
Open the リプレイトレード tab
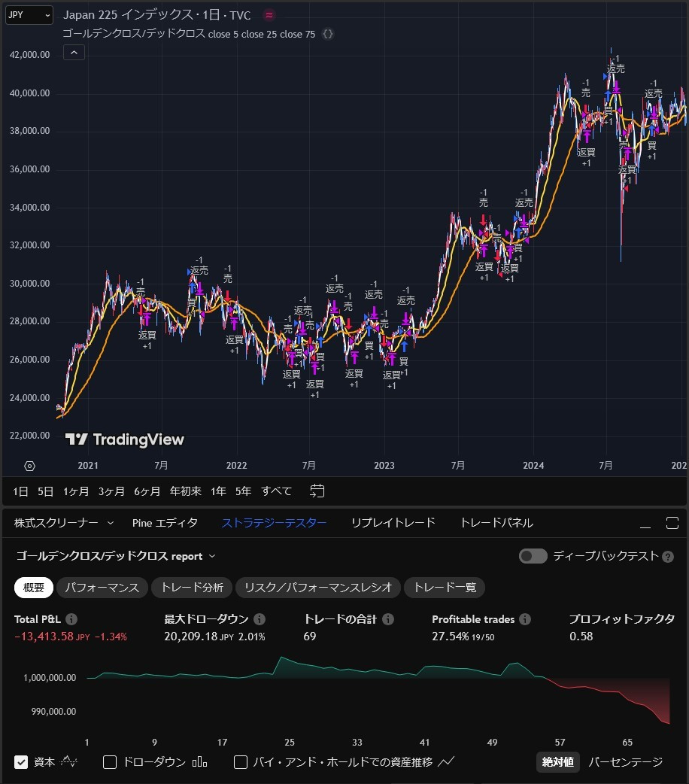393,523
